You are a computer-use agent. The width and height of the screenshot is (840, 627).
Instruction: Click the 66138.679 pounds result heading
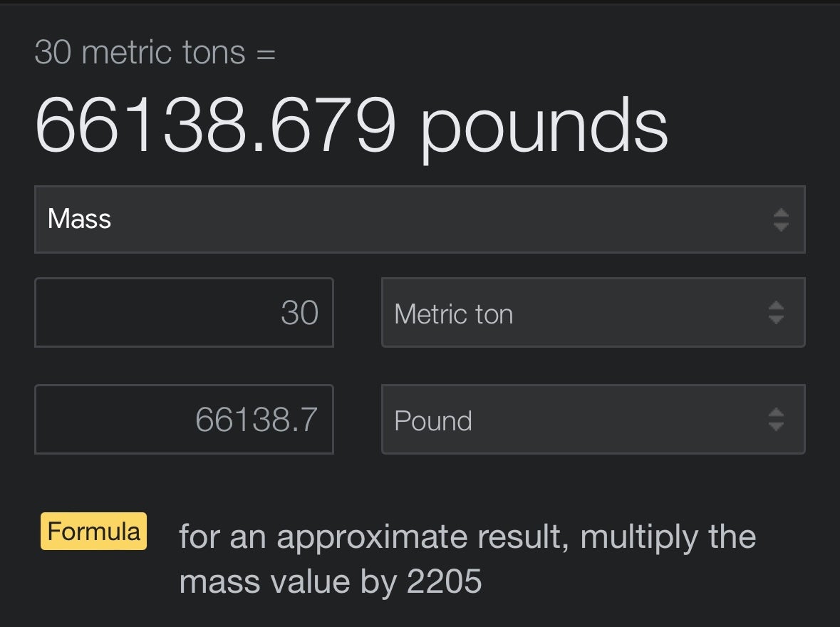[351, 125]
